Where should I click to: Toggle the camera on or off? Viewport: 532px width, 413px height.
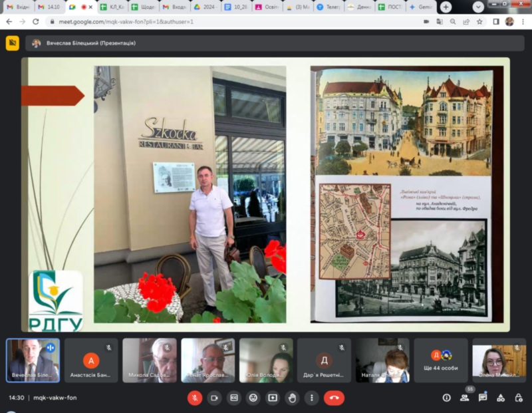(214, 398)
